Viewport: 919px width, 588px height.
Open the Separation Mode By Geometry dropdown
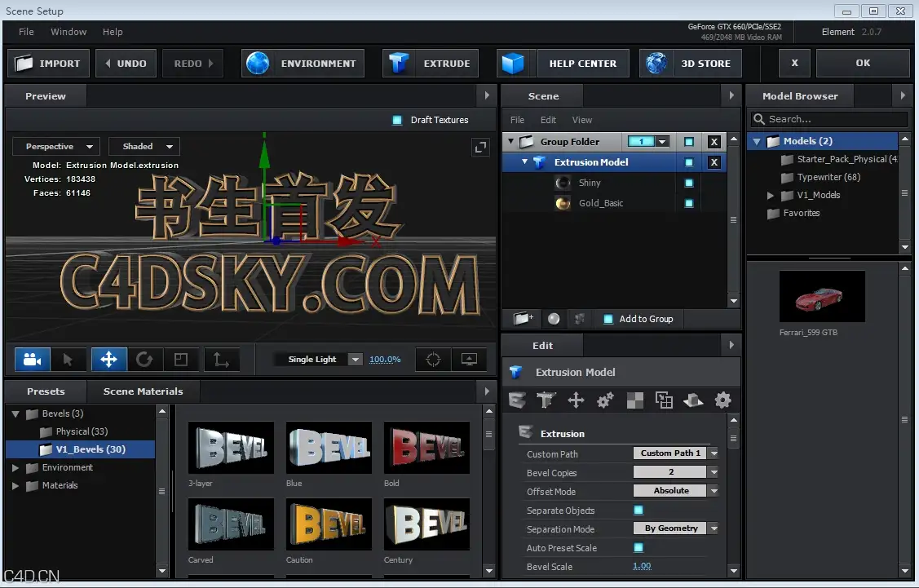click(x=676, y=528)
